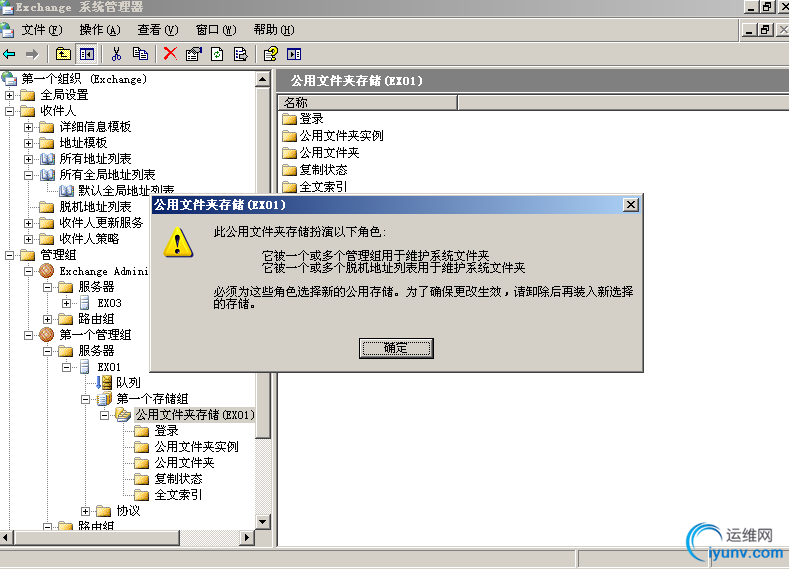
Task: Click the 登录 folder icon in right pane
Action: pyautogui.click(x=289, y=119)
